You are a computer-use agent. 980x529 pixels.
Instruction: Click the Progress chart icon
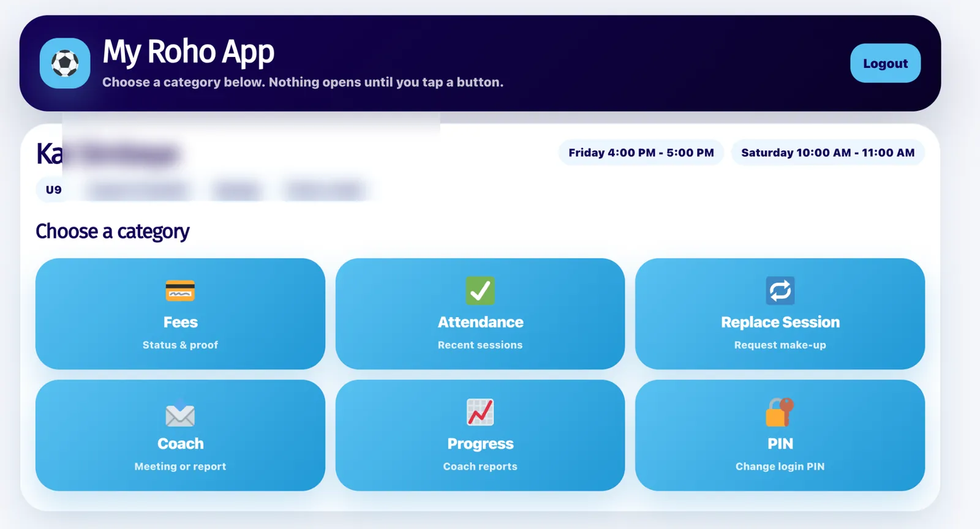tap(480, 412)
